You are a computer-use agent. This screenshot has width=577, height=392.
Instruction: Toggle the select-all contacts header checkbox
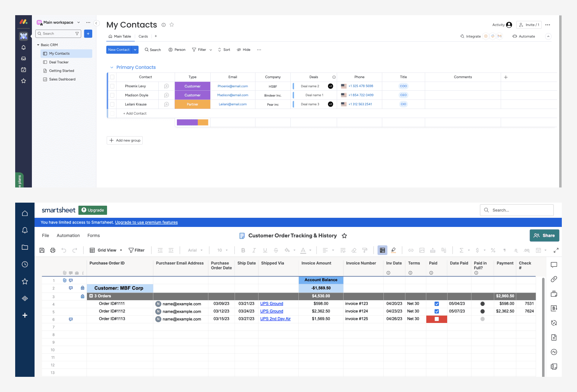[112, 77]
